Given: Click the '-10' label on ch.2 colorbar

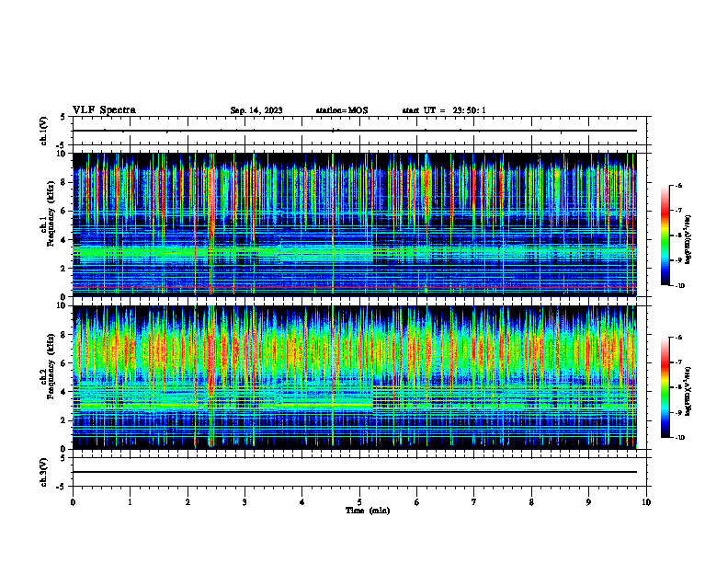Looking at the screenshot, I should tap(679, 438).
